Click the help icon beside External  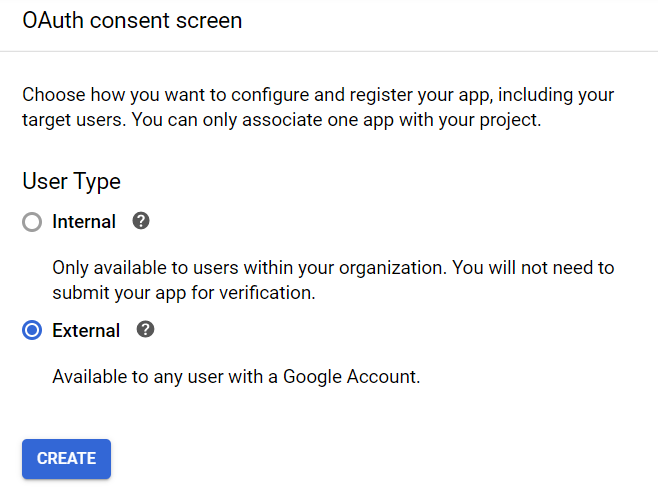(145, 329)
